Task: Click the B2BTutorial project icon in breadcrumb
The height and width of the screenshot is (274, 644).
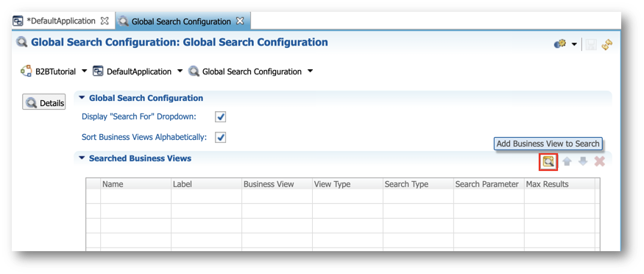Action: (x=26, y=71)
